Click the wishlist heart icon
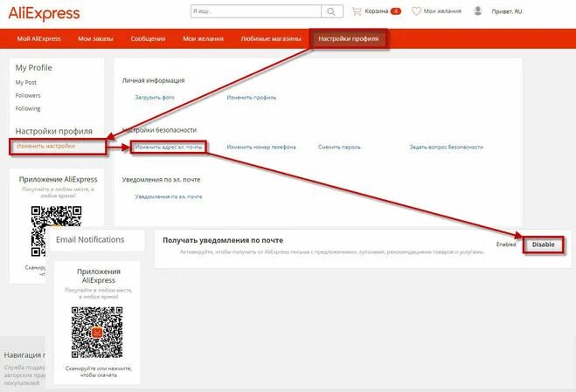 (416, 11)
